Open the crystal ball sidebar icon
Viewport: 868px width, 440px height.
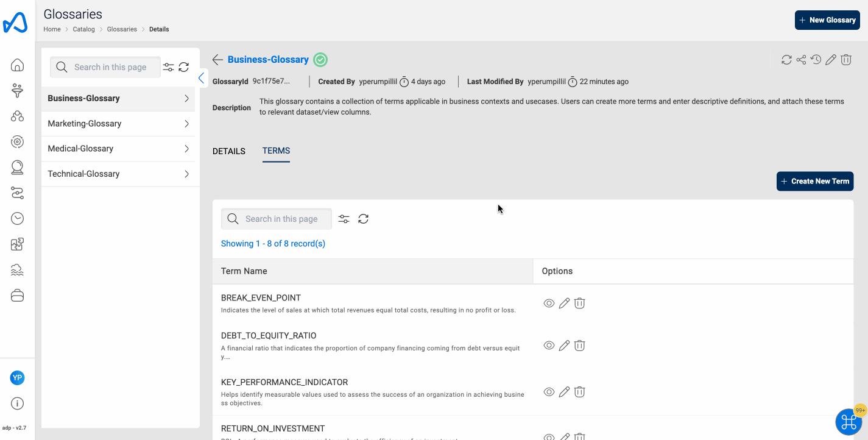click(18, 167)
